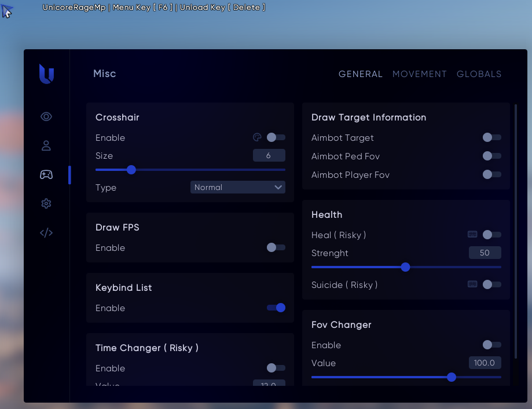Image resolution: width=532 pixels, height=409 pixels.
Task: Open the eye visuals sidebar section
Action: point(46,117)
